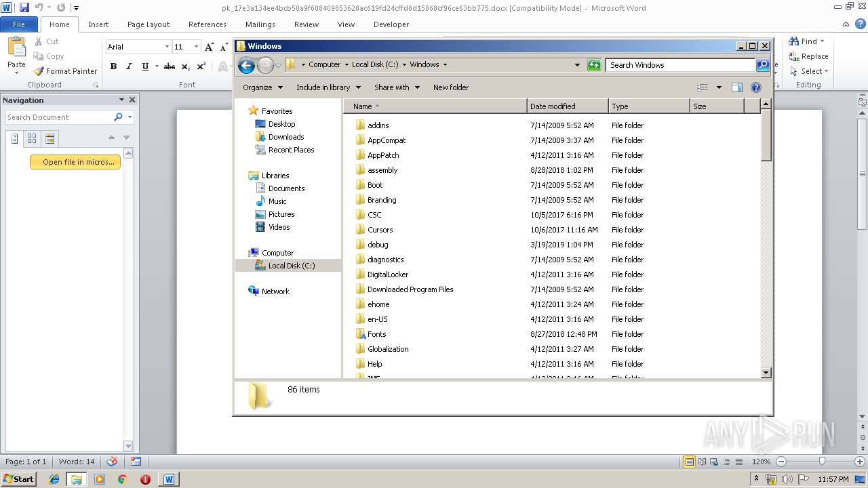The image size is (868, 488).
Task: Switch to the Developer ribbon tab
Action: click(x=391, y=24)
